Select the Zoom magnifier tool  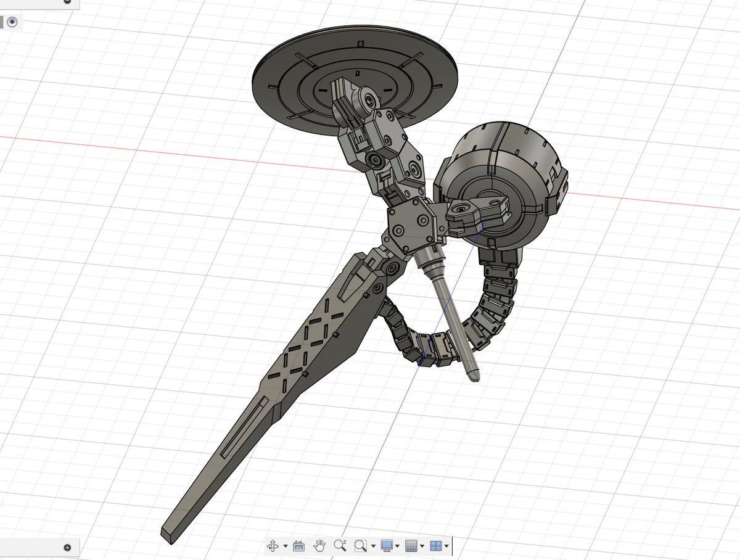pyautogui.click(x=340, y=546)
